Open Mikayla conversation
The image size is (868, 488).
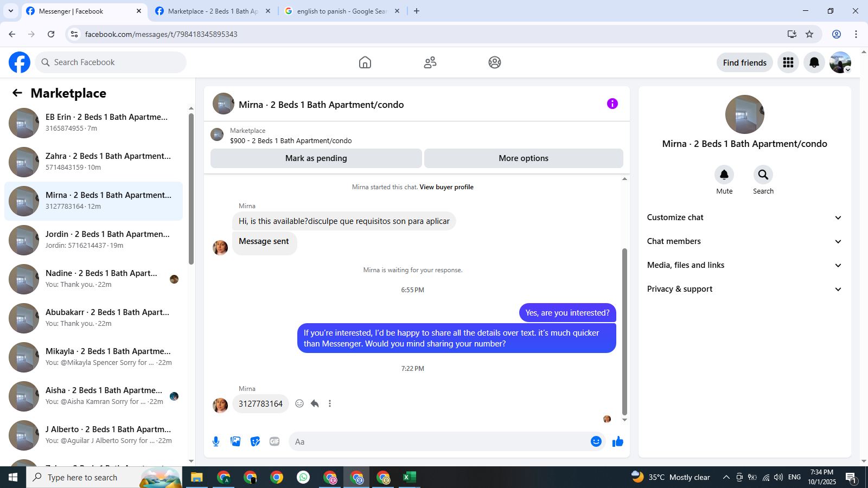[x=93, y=357]
